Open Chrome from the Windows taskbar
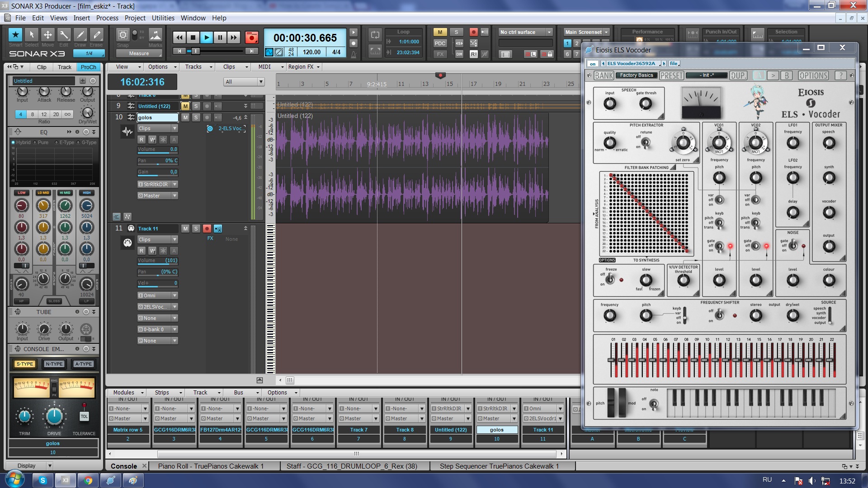The width and height of the screenshot is (868, 488). pyautogui.click(x=88, y=480)
